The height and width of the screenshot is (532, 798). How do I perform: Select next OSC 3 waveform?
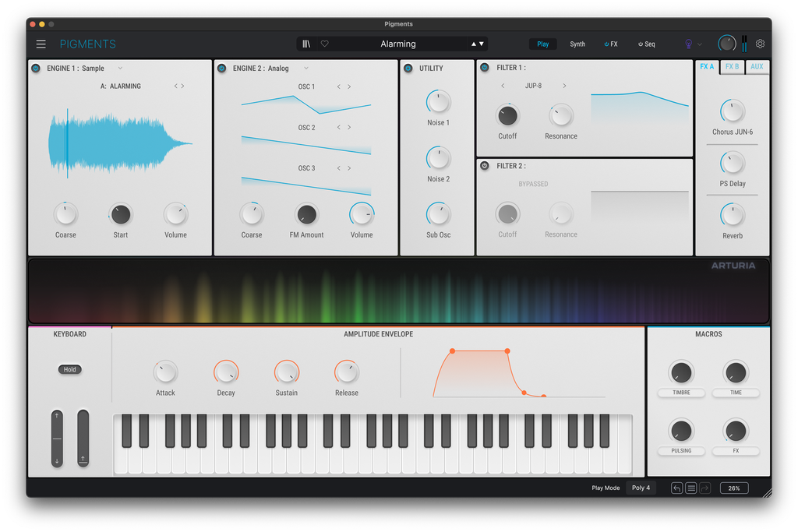(x=349, y=167)
